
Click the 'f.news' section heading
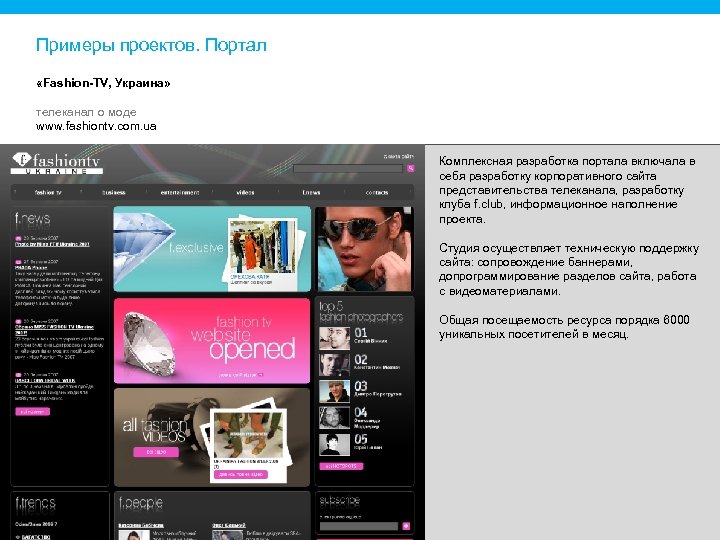(x=32, y=218)
